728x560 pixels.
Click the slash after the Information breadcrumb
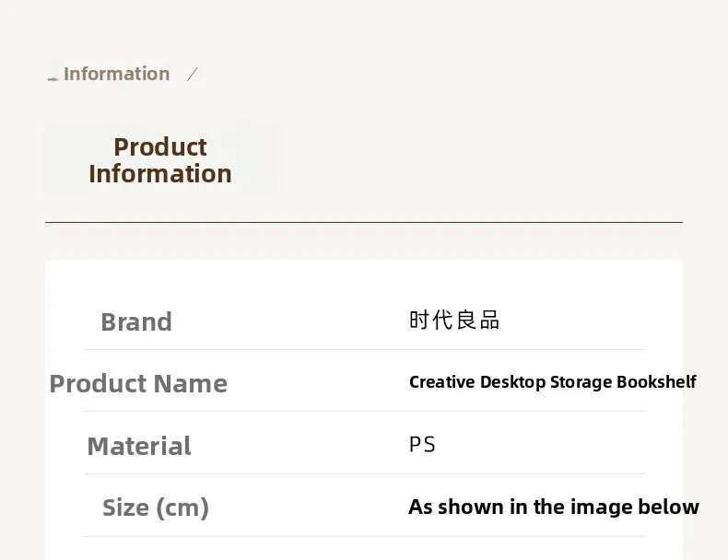click(x=192, y=74)
